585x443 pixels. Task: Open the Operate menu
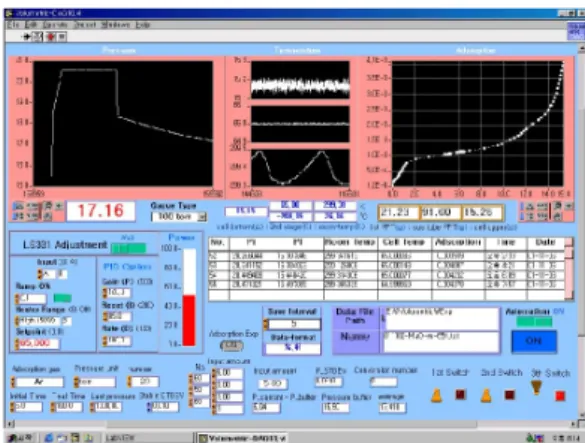click(55, 25)
